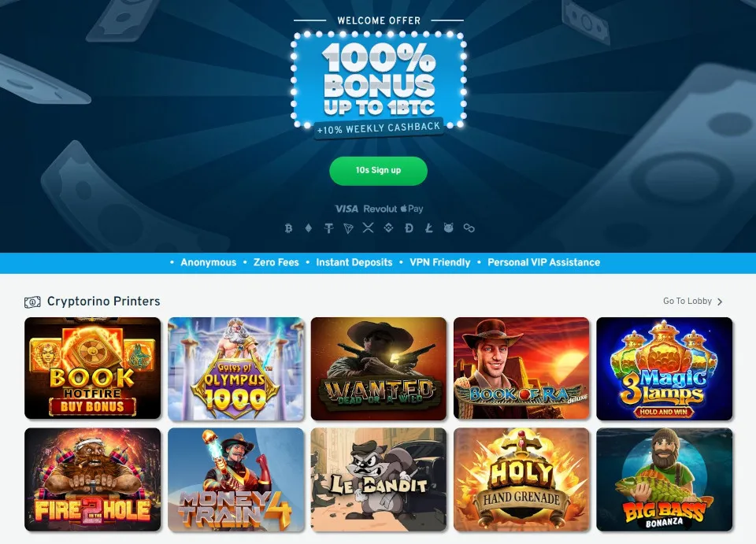The width and height of the screenshot is (756, 544).
Task: Open the Big Bass Bonanza thumbnail
Action: pyautogui.click(x=665, y=479)
